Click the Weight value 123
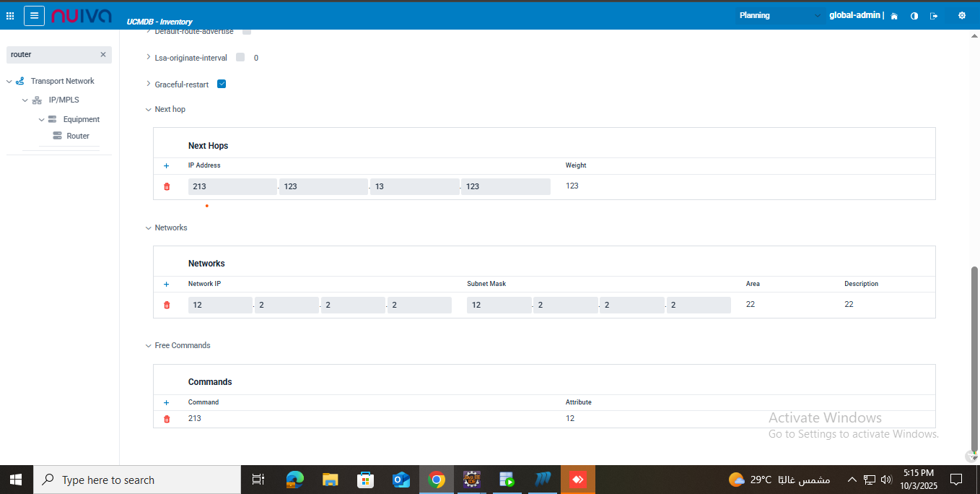 coord(572,186)
